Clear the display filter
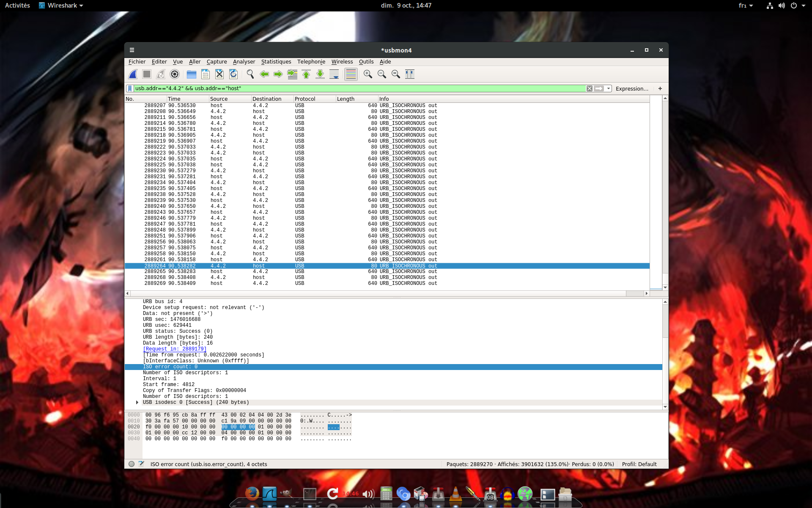The image size is (812, 508). 589,88
